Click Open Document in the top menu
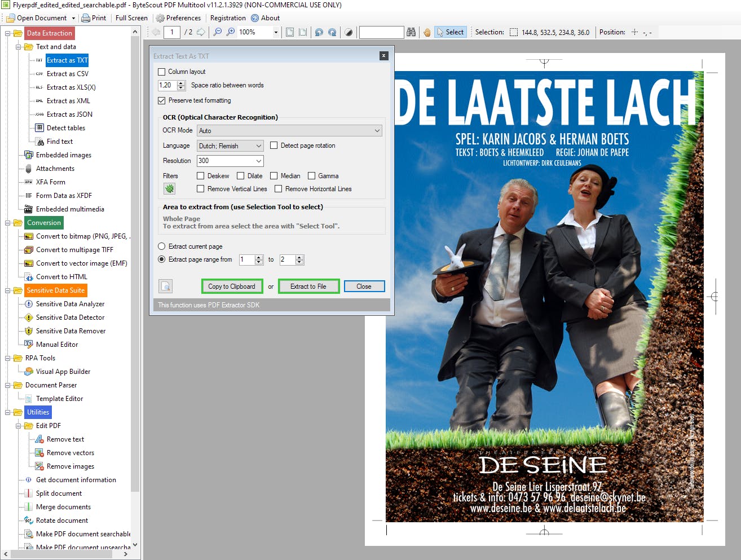Image resolution: width=741 pixels, height=560 pixels. pos(37,18)
